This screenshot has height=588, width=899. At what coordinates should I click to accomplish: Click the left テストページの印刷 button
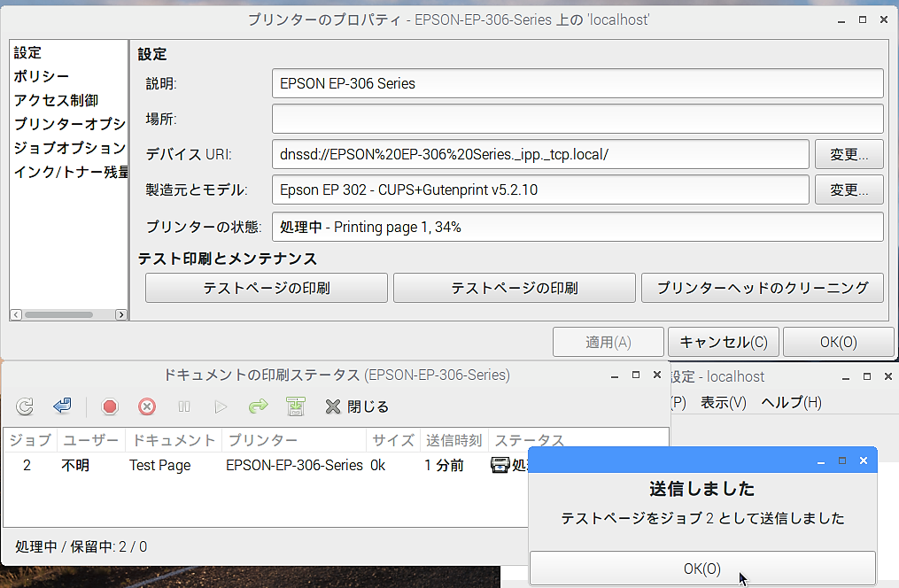tap(267, 288)
